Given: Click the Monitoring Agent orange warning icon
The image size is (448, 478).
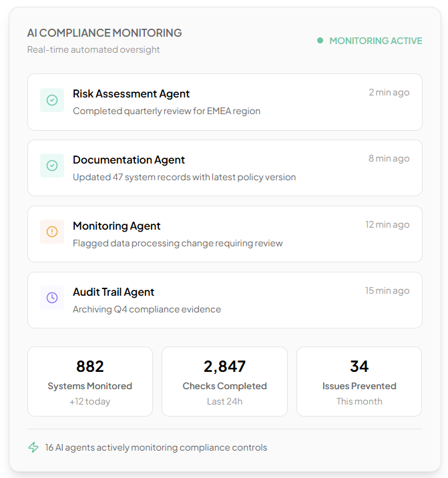Looking at the screenshot, I should (52, 232).
